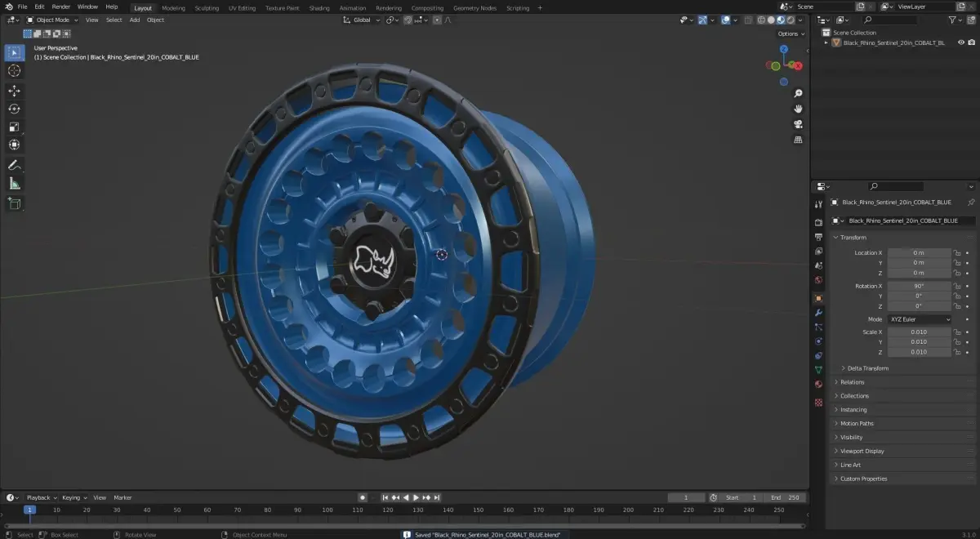This screenshot has width=980, height=539.
Task: Select the Select Box tool
Action: click(14, 53)
